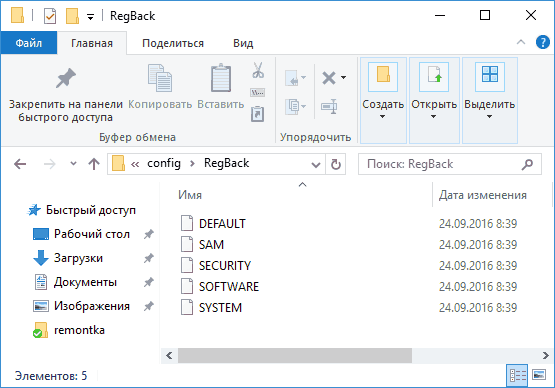
Task: Sort by Дата изменения column header
Action: click(483, 195)
